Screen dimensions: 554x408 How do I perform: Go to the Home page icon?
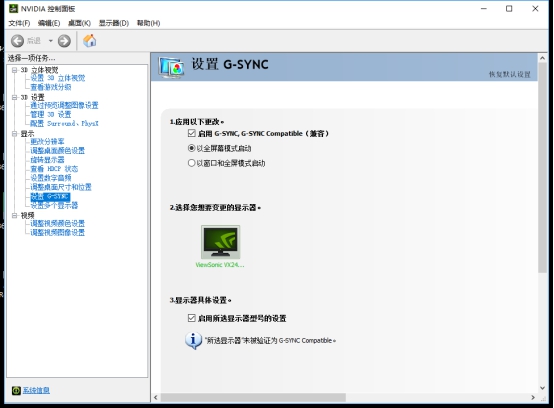tap(90, 41)
